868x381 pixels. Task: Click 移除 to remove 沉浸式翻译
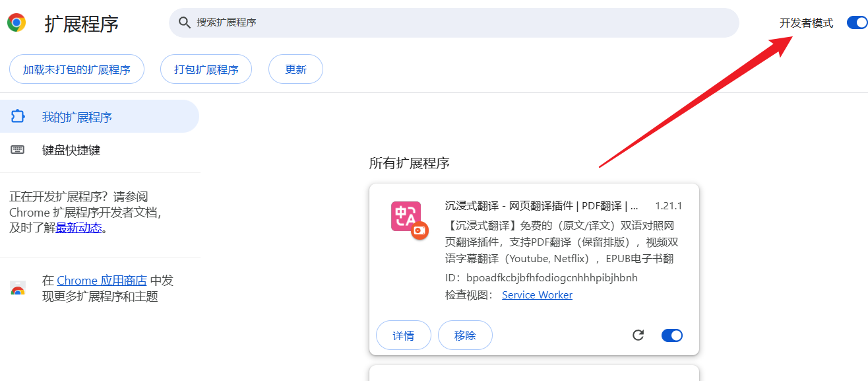[465, 335]
